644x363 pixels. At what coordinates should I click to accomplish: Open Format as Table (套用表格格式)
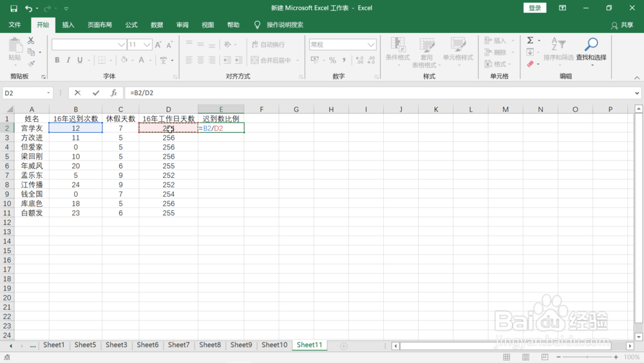coord(427,52)
